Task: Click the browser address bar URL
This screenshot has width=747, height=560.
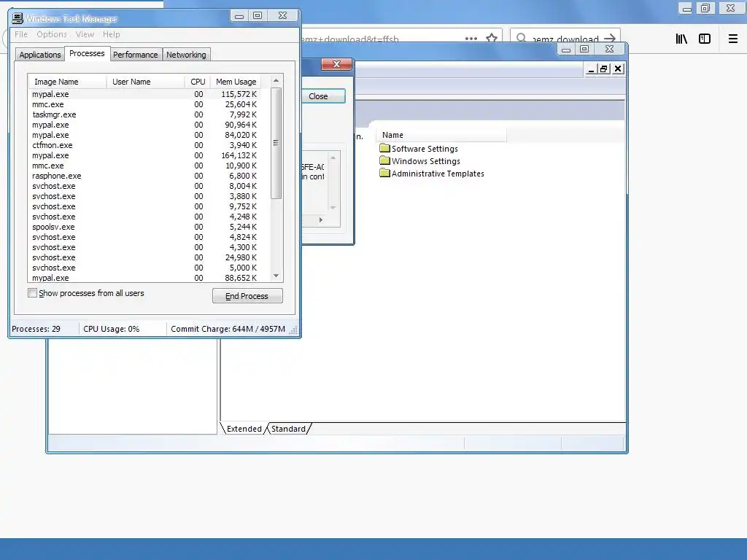Action: 350,39
